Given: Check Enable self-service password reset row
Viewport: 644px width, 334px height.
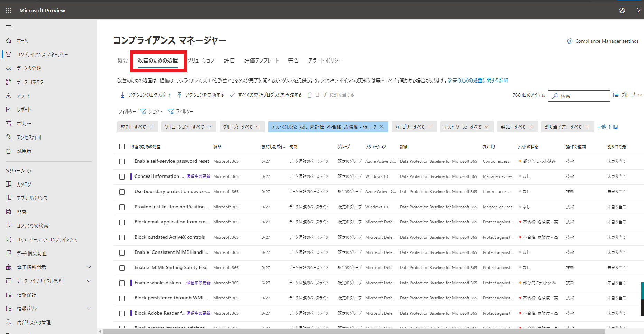Looking at the screenshot, I should coord(122,162).
